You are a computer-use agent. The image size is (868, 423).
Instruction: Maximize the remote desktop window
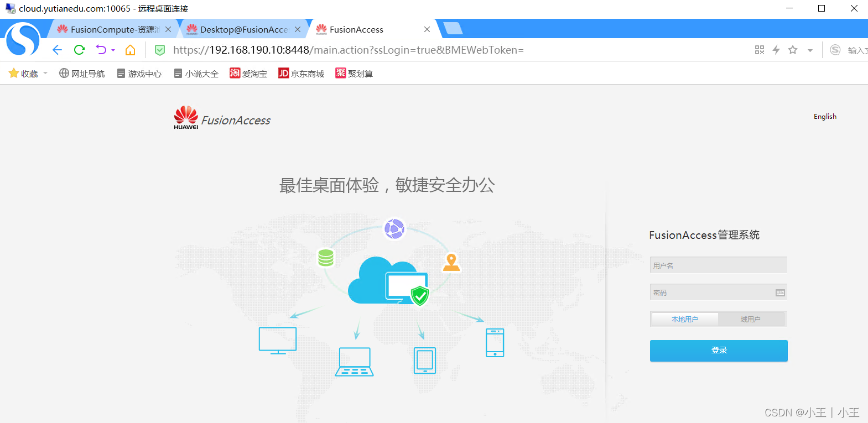pos(822,8)
